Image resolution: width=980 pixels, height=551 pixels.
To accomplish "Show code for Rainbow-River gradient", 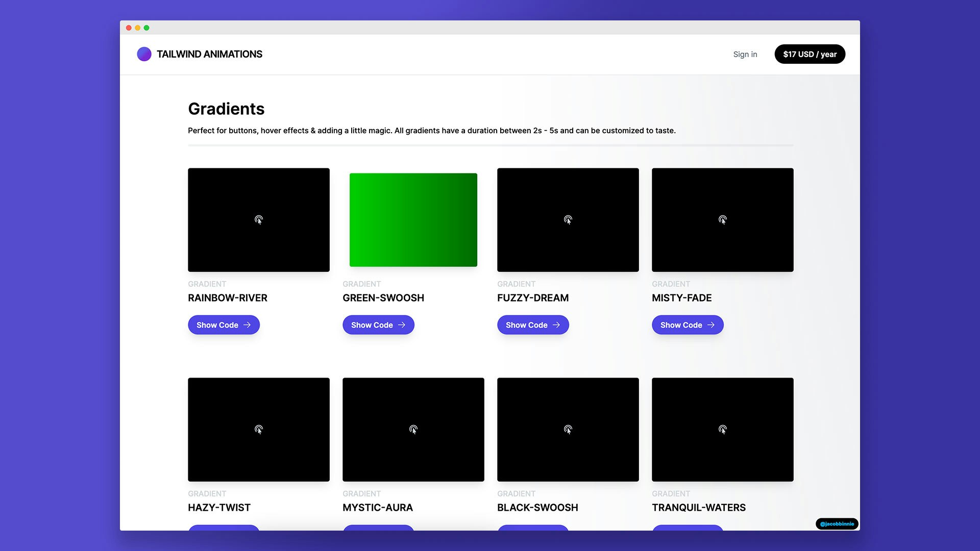I will pyautogui.click(x=224, y=325).
